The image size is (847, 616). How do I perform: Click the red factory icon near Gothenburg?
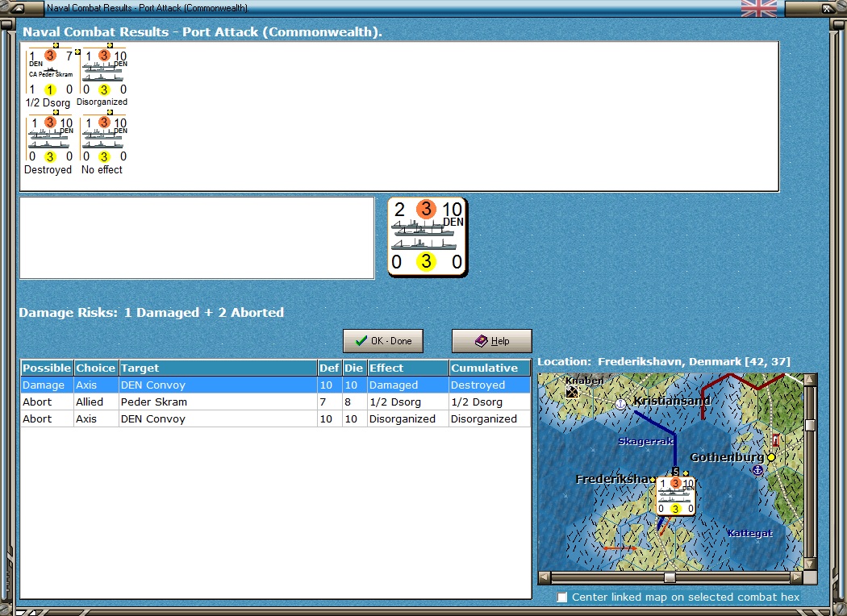[x=776, y=440]
